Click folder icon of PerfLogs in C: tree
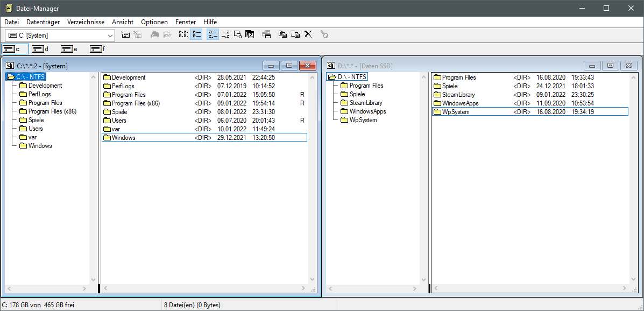 click(x=23, y=94)
